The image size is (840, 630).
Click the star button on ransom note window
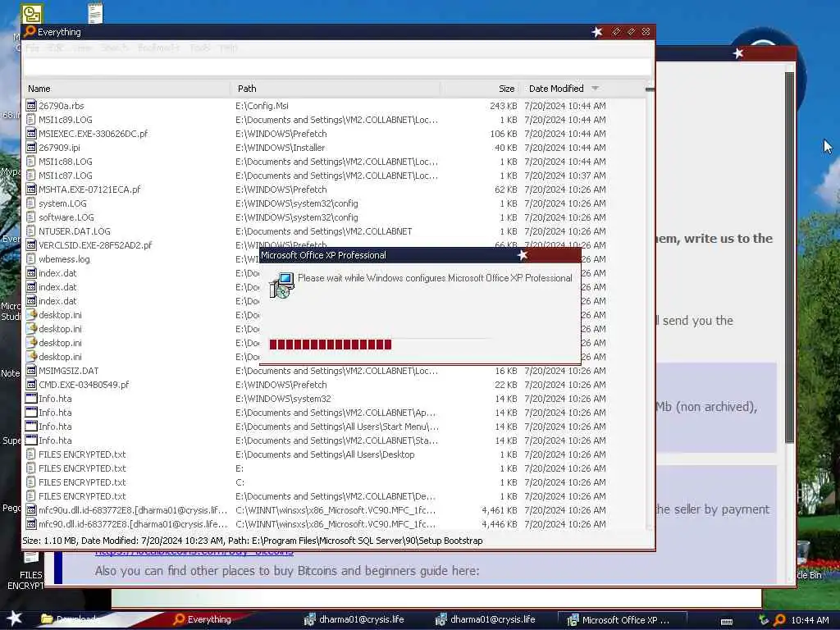click(x=738, y=53)
